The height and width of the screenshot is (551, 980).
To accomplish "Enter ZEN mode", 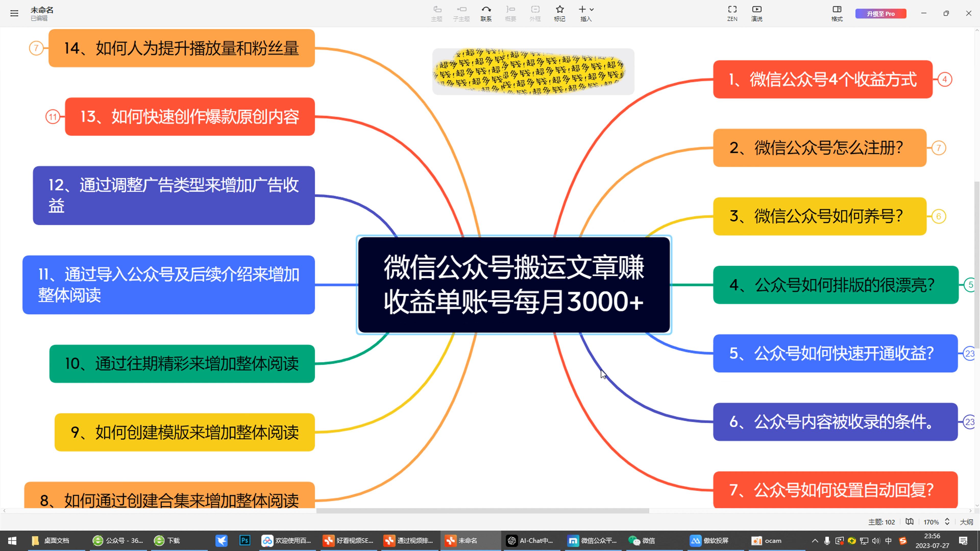I will click(732, 13).
